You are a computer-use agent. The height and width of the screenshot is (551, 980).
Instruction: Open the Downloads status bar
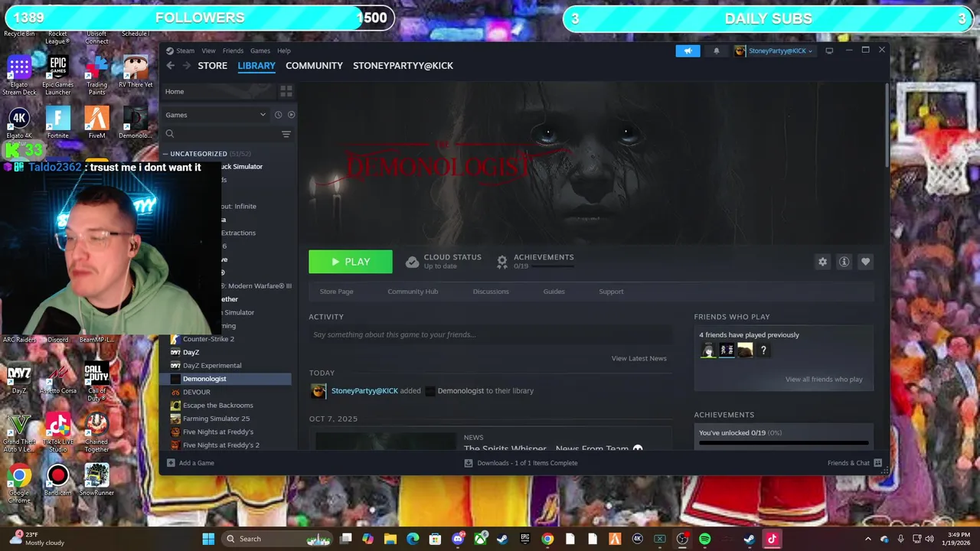(x=521, y=463)
